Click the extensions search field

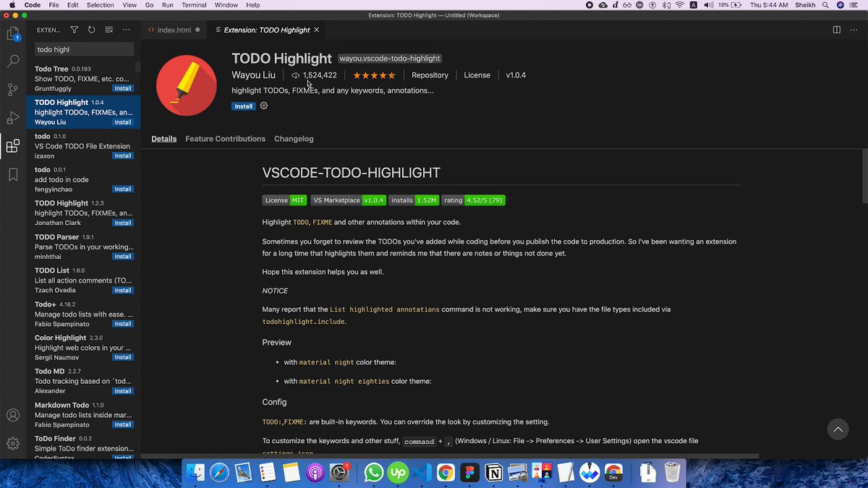(84, 49)
